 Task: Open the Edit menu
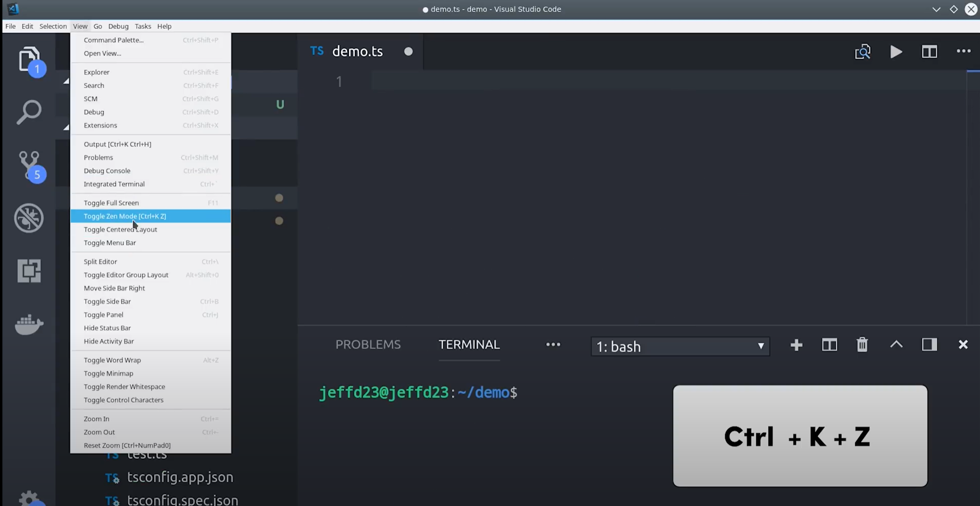(x=27, y=26)
